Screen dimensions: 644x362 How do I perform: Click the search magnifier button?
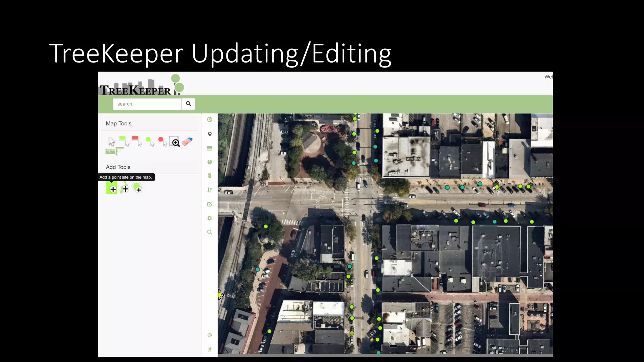point(188,104)
